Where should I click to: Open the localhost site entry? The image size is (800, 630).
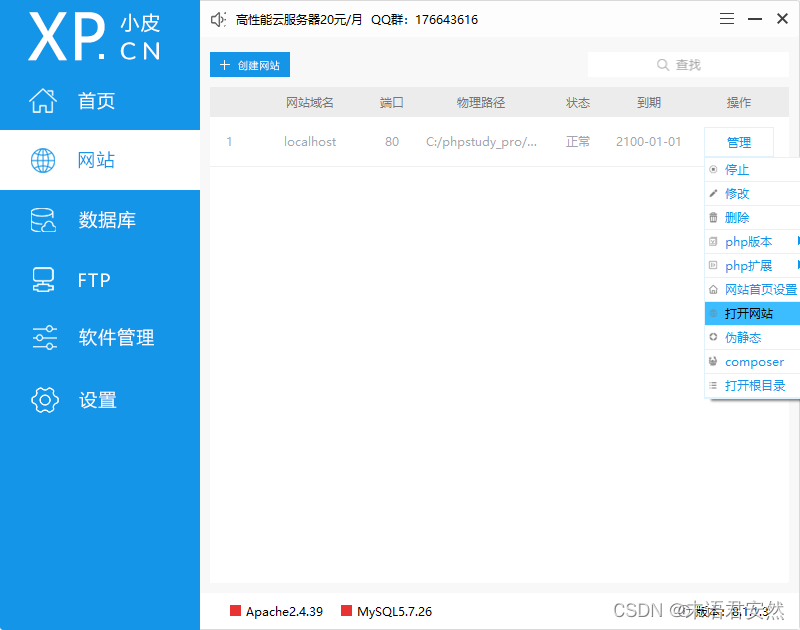click(310, 141)
